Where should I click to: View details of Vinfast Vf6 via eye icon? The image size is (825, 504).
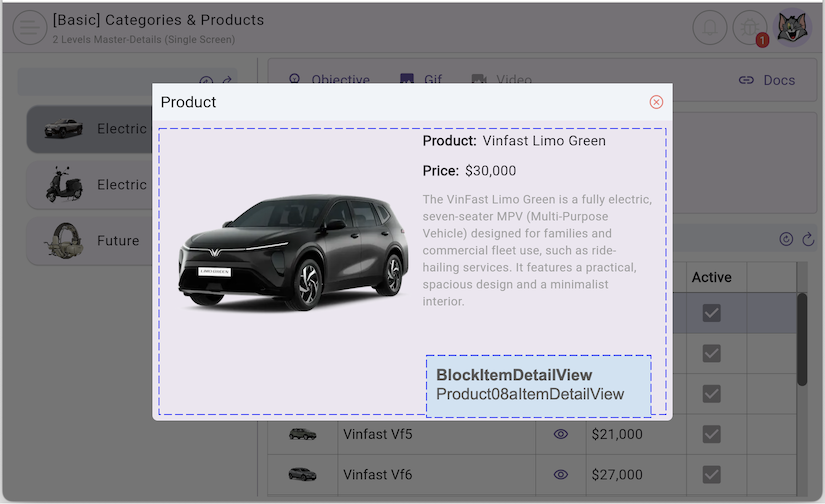[561, 474]
